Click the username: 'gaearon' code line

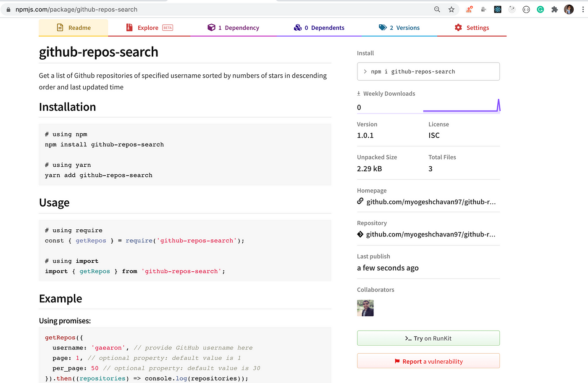pos(152,348)
